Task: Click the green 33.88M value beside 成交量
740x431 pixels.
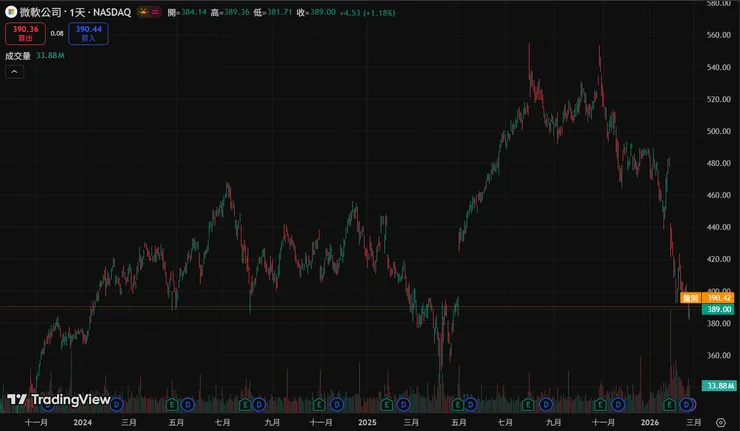Action: click(50, 56)
